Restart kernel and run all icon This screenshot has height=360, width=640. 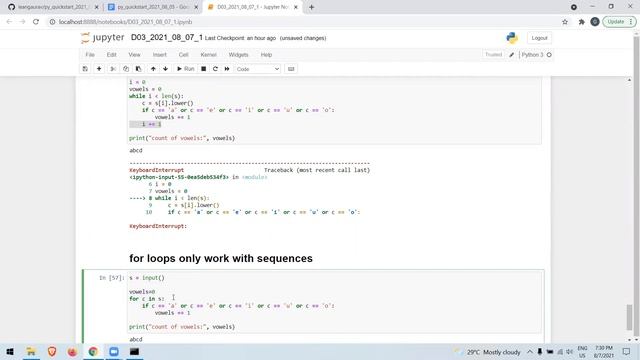pyautogui.click(x=227, y=69)
